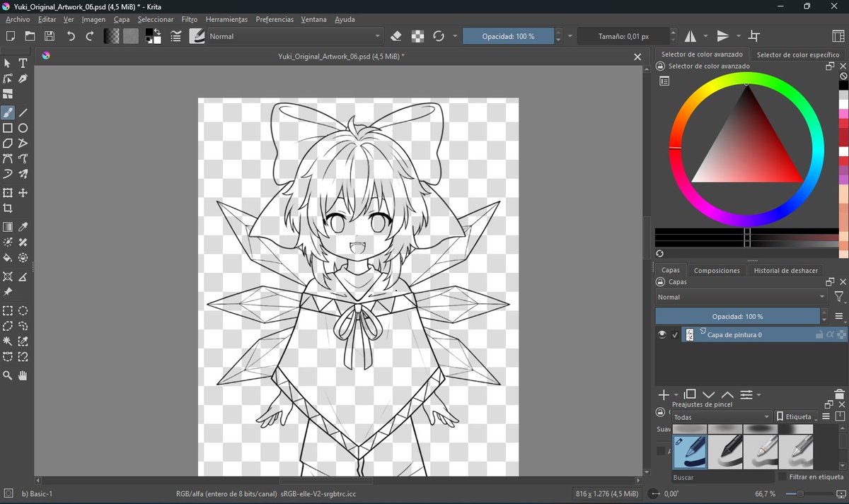Viewport: 849px width, 504px height.
Task: Select the Freehand Brush tool
Action: [8, 112]
